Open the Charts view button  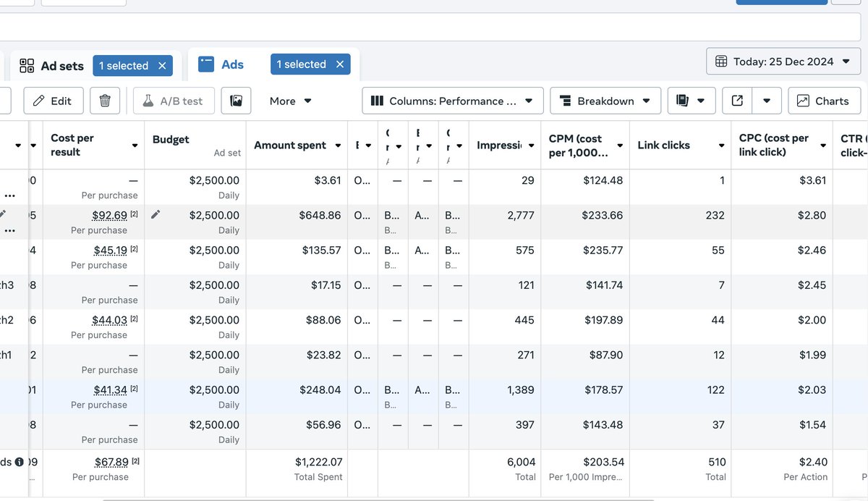click(x=824, y=101)
